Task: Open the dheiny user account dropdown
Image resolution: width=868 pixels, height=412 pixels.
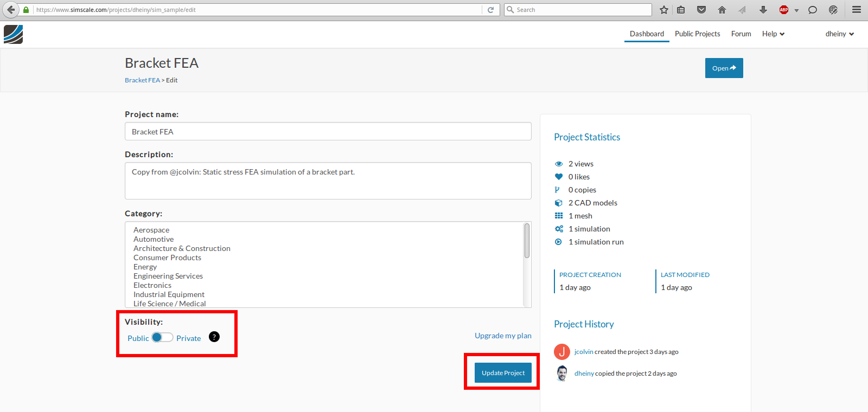Action: click(840, 34)
